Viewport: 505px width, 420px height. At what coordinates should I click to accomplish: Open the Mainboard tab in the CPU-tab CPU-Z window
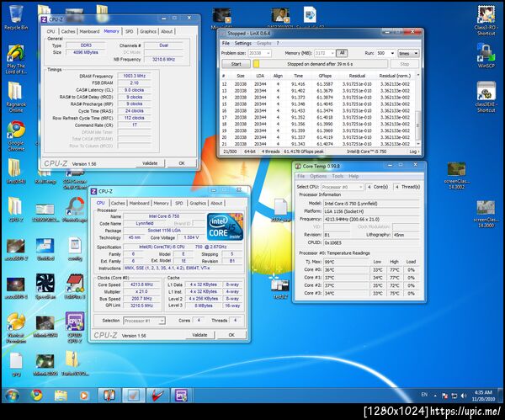coord(139,203)
